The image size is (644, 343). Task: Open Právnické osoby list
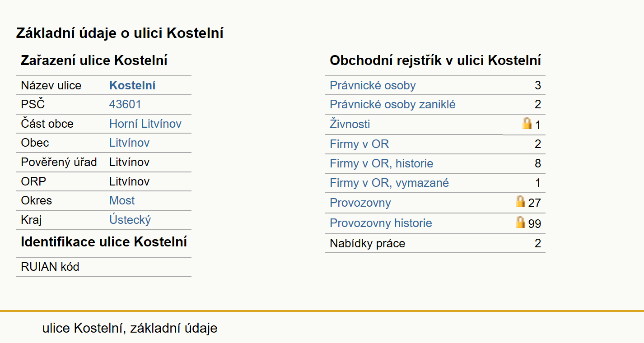[x=373, y=85]
